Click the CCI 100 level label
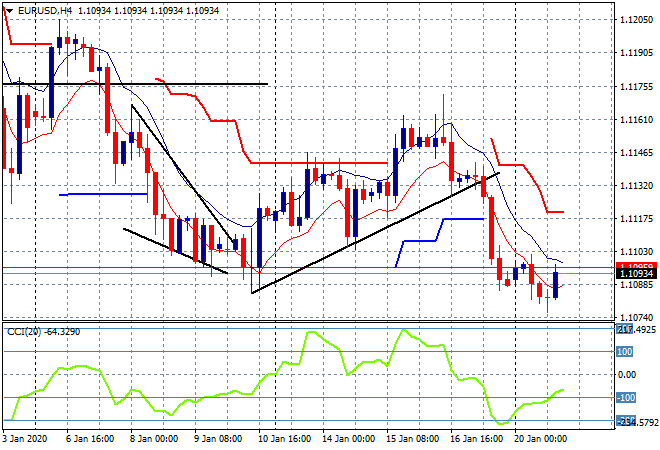660x450 pixels. tap(625, 351)
